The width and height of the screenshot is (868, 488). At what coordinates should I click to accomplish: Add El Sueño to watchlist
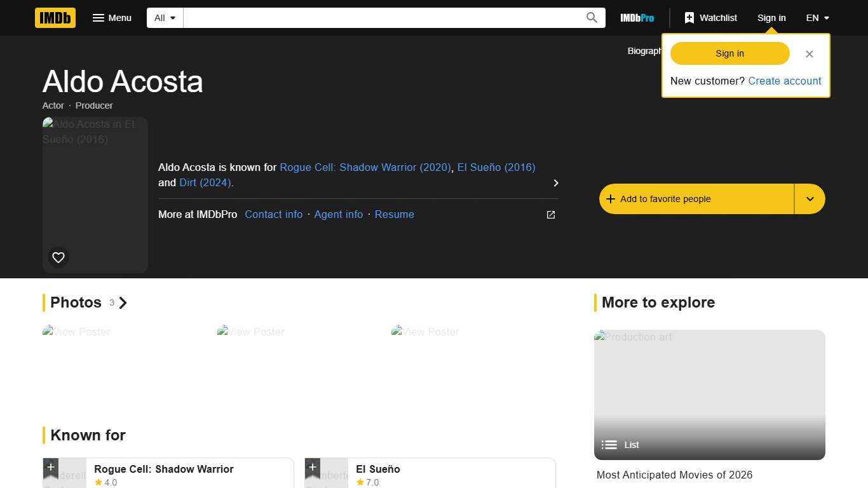coord(312,466)
